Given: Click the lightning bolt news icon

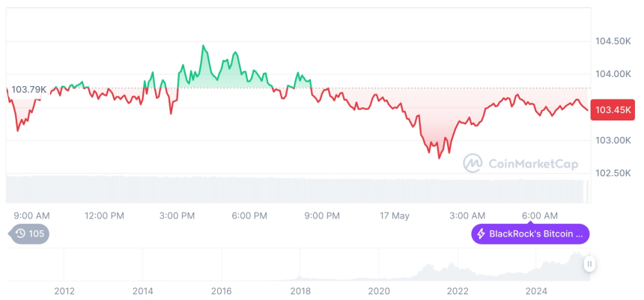Looking at the screenshot, I should [x=481, y=234].
